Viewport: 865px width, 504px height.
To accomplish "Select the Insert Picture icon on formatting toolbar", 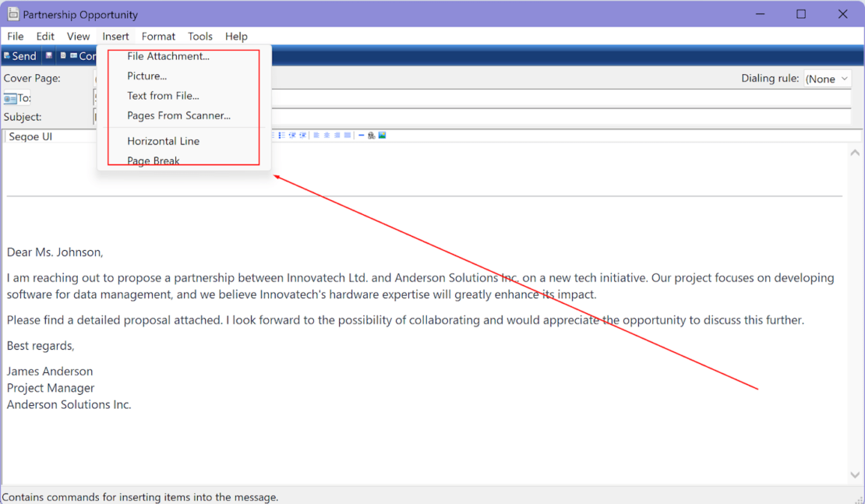I will 381,135.
